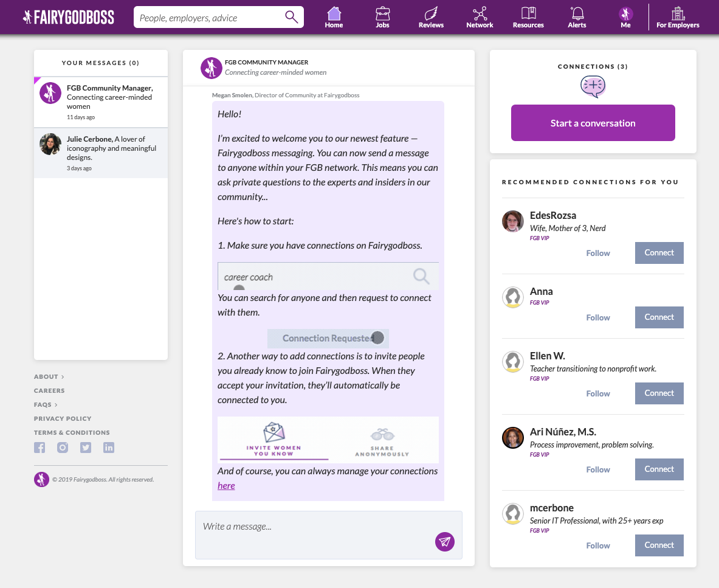The height and width of the screenshot is (588, 719).
Task: Follow Ari Núñez, M.S.
Action: click(598, 469)
